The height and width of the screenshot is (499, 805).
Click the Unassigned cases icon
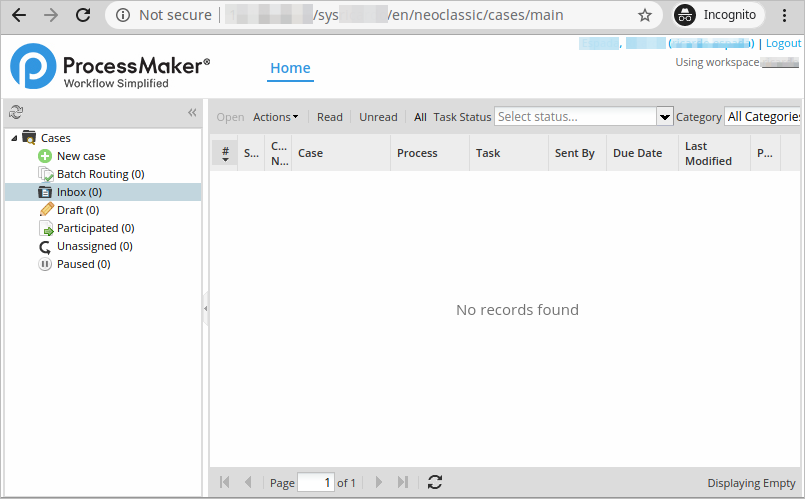[45, 246]
